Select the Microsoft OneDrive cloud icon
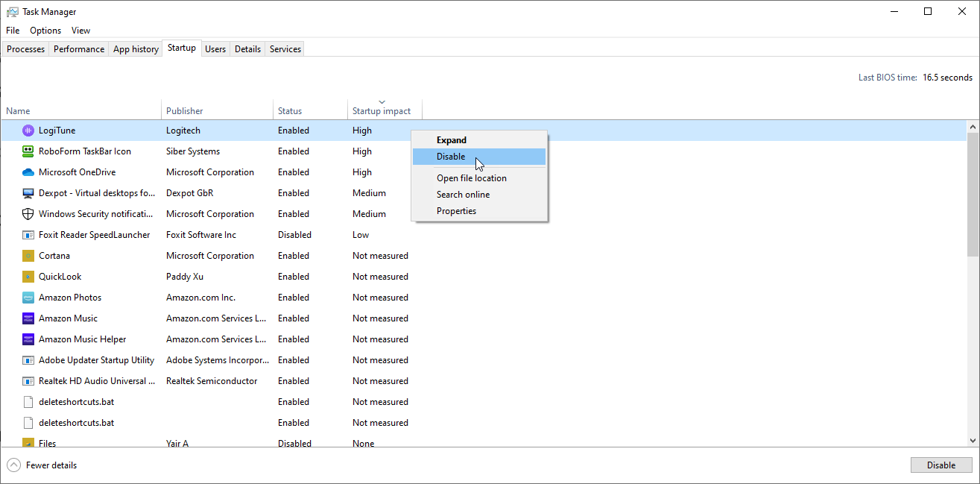The image size is (980, 484). [28, 172]
